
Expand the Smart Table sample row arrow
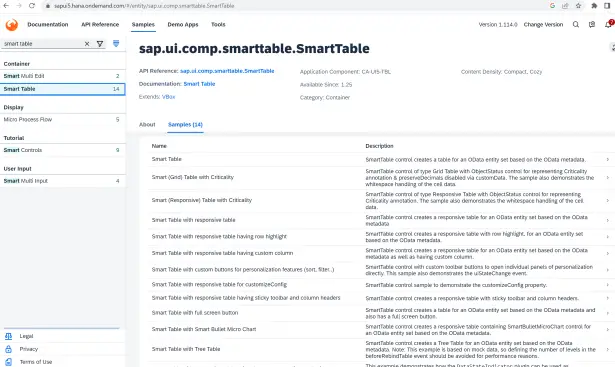point(608,159)
